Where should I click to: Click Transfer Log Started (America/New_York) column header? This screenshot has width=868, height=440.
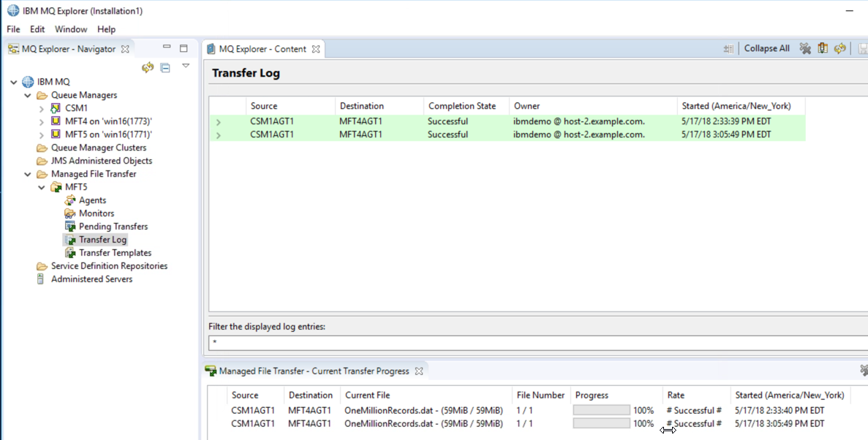pyautogui.click(x=741, y=106)
